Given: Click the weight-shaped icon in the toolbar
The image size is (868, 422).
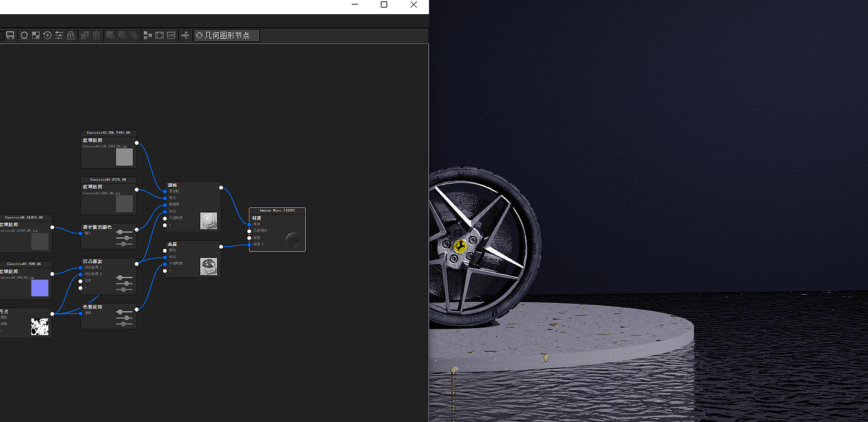Looking at the screenshot, I should (71, 36).
